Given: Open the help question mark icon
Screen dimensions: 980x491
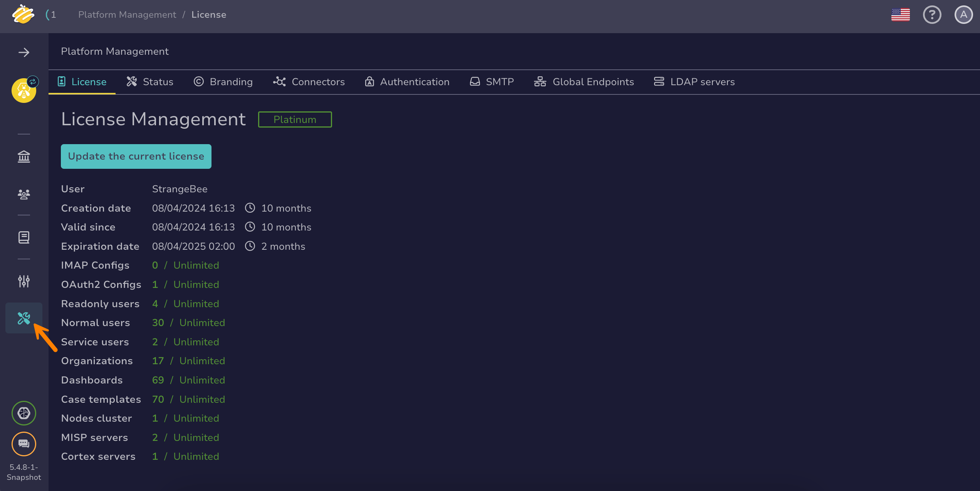Looking at the screenshot, I should coord(932,15).
